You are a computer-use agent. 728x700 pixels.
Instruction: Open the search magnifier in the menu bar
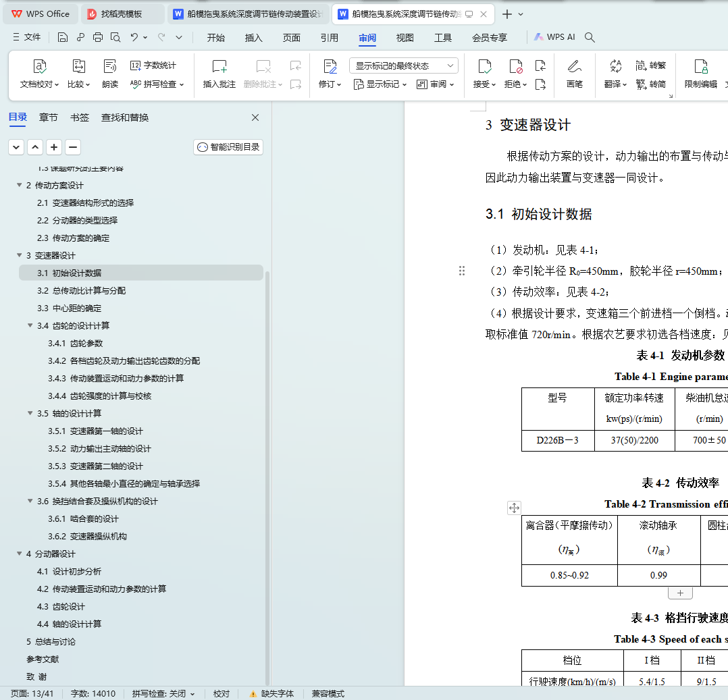tap(590, 37)
